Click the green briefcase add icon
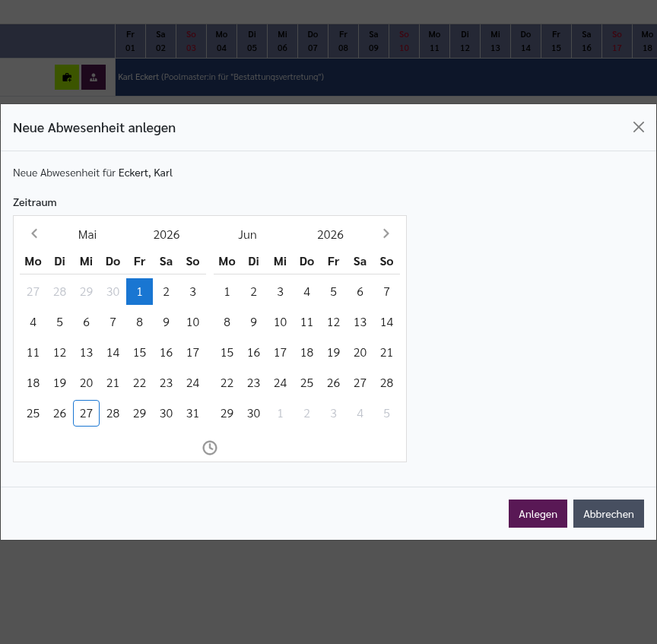Image resolution: width=657 pixels, height=644 pixels. point(67,77)
